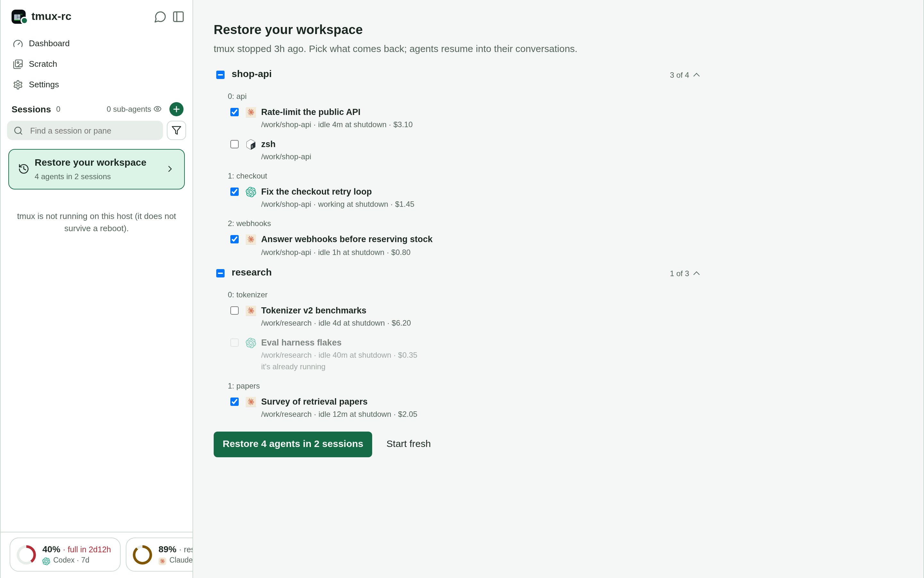The image size is (924, 578).
Task: Open the Restore your workspace card chevron
Action: click(x=170, y=169)
